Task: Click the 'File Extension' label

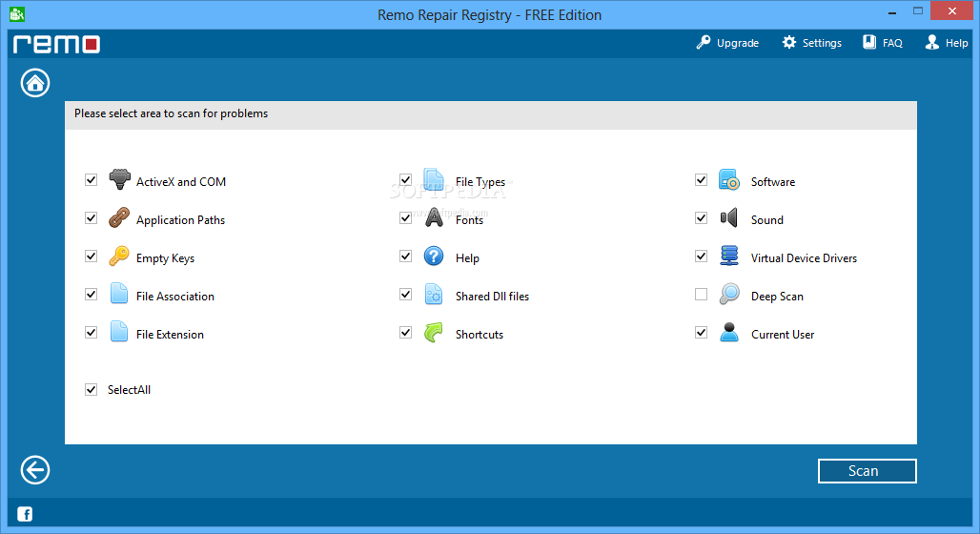Action: tap(170, 335)
